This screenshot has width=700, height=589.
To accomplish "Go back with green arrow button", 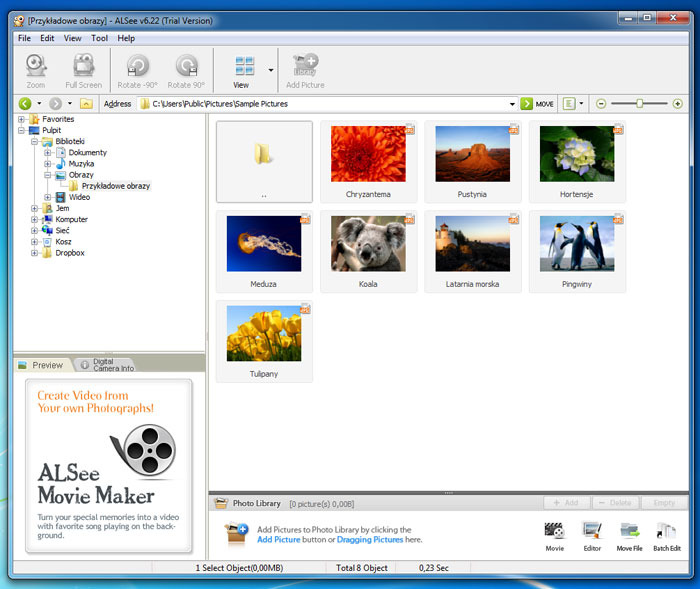I will 25,104.
